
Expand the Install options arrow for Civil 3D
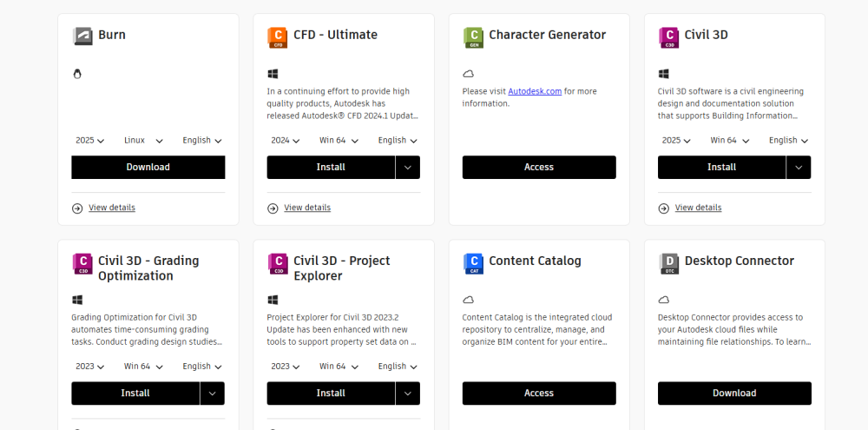tap(799, 168)
